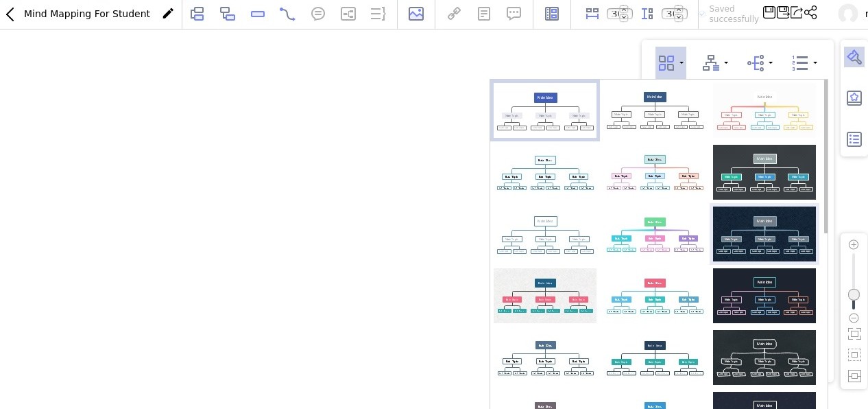Click the export icon in toolbar
The width and height of the screenshot is (868, 409).
coord(797,12)
